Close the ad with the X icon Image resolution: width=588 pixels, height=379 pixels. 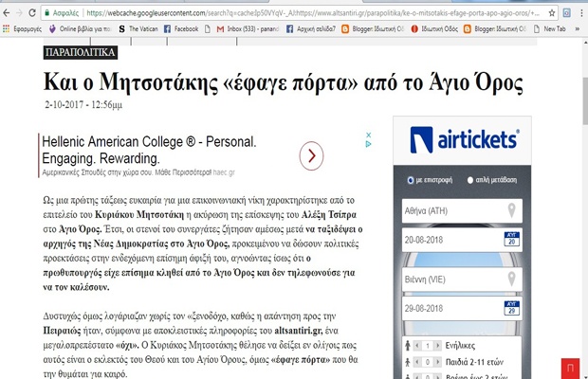pos(368,135)
